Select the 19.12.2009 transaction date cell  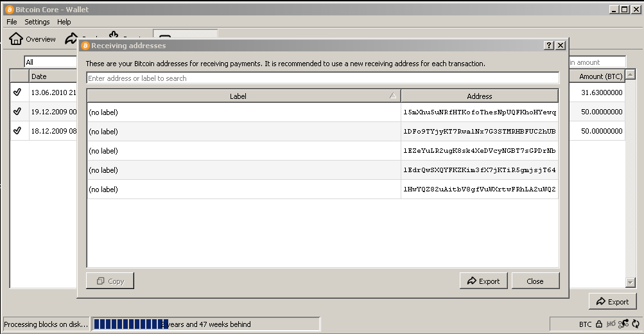53,112
